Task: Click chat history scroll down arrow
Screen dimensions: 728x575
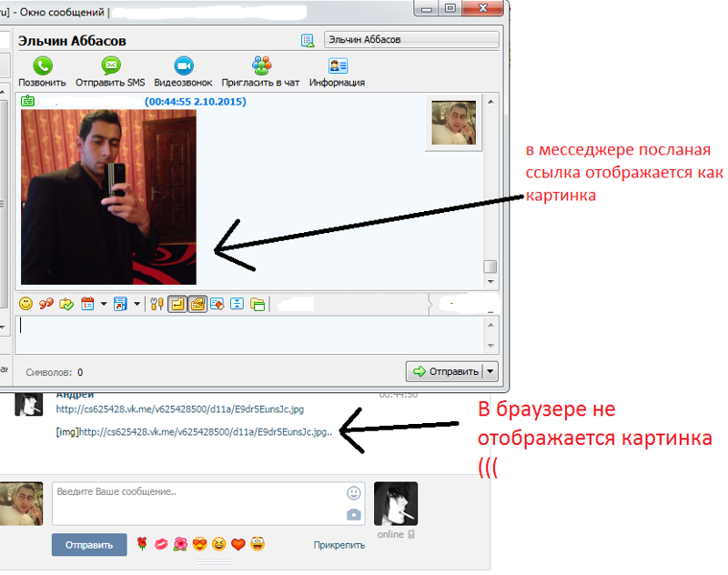Action: pos(490,282)
